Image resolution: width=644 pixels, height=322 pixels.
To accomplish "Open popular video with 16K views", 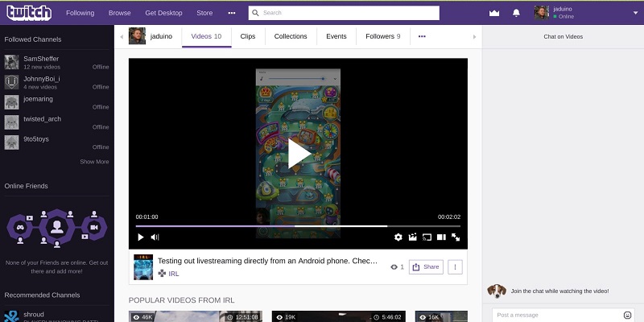I will tap(441, 316).
